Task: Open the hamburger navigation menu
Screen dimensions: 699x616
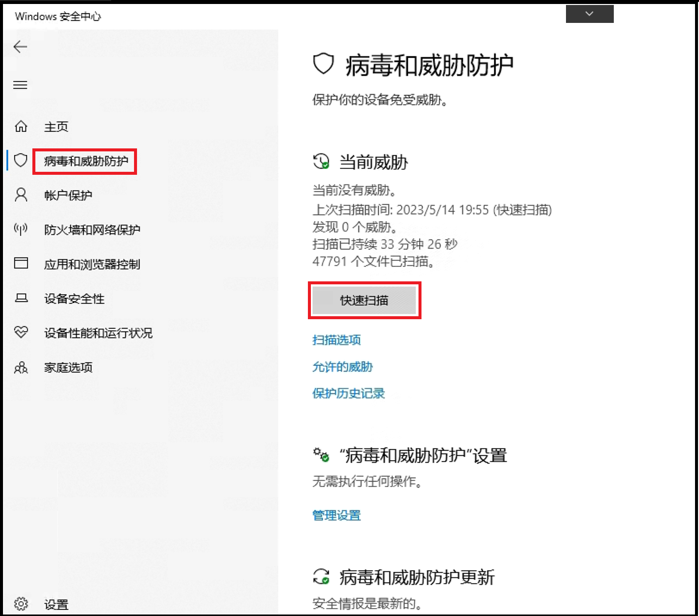Action: tap(20, 85)
